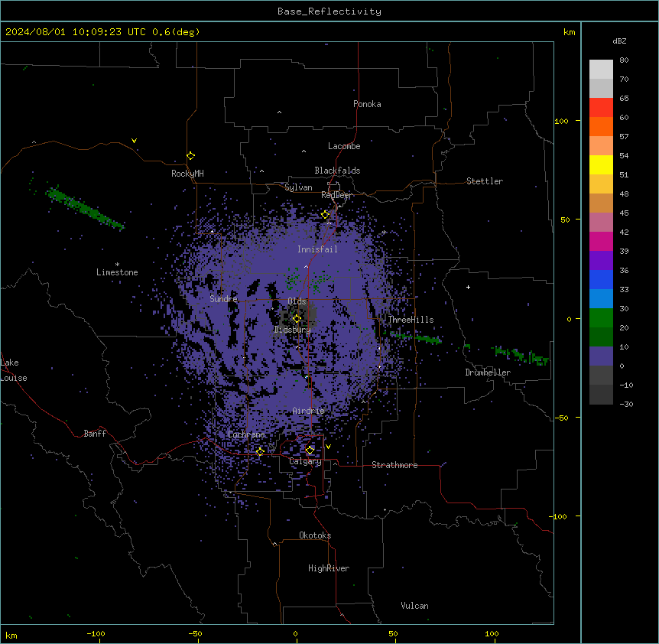The width and height of the screenshot is (659, 644).
Task: Click the Ponoka city label
Action: pyautogui.click(x=367, y=104)
